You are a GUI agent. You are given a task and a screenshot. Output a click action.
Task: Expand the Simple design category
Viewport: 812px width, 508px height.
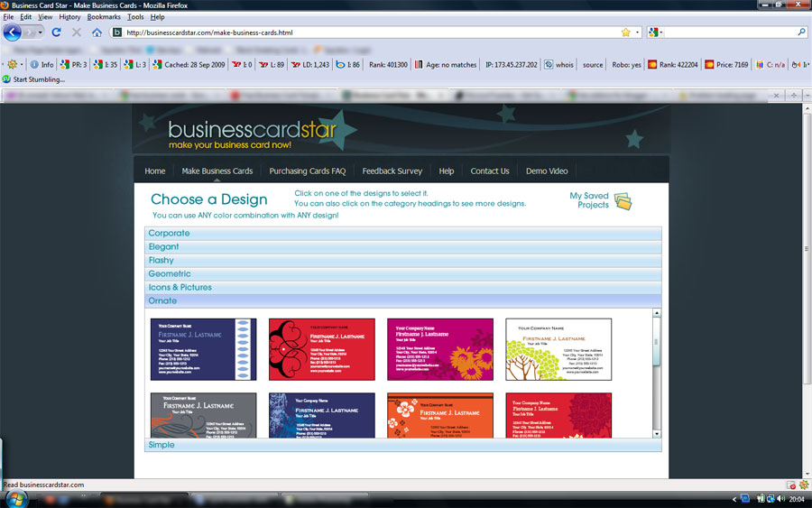pyautogui.click(x=403, y=445)
